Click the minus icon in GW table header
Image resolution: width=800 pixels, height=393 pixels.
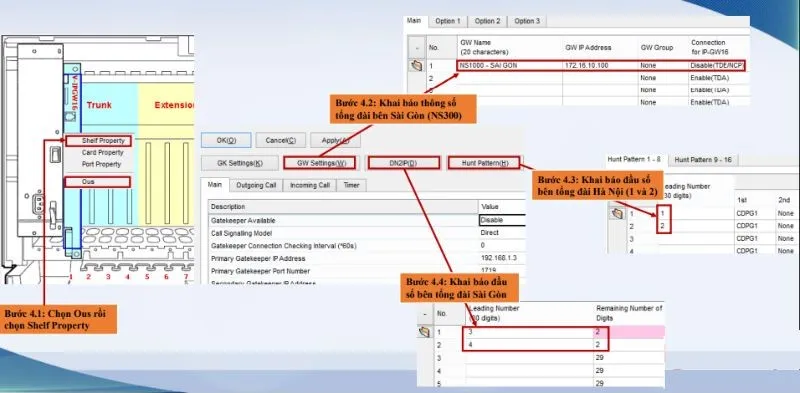pyautogui.click(x=417, y=47)
